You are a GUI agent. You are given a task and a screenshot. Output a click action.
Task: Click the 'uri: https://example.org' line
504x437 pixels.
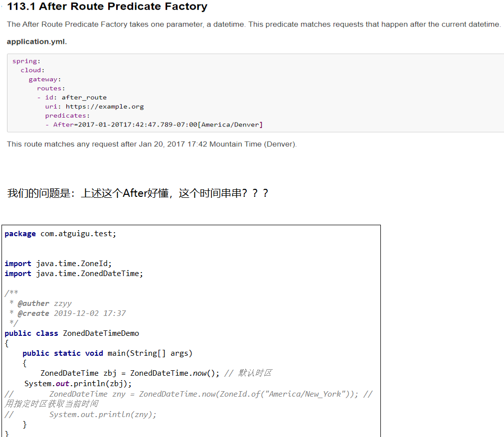pyautogui.click(x=94, y=106)
